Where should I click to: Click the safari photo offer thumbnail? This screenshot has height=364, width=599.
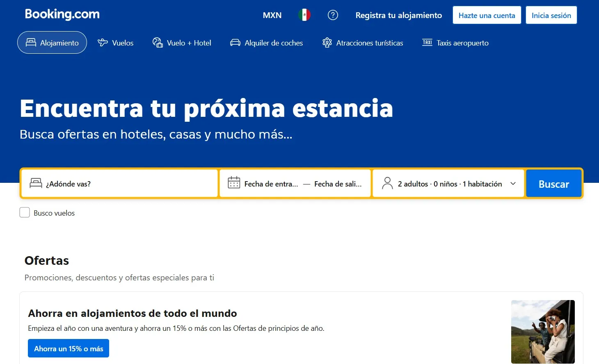click(543, 332)
